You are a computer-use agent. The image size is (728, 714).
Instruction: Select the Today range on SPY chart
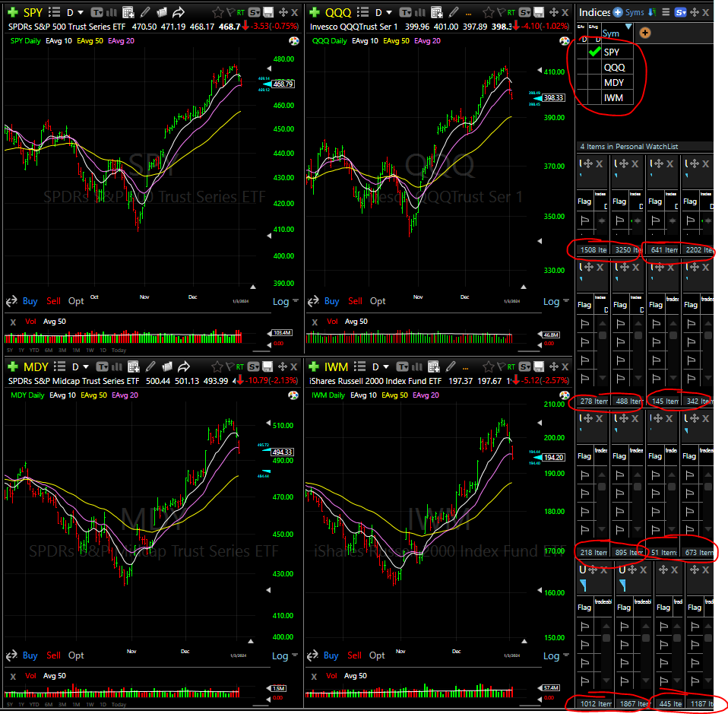pos(119,351)
